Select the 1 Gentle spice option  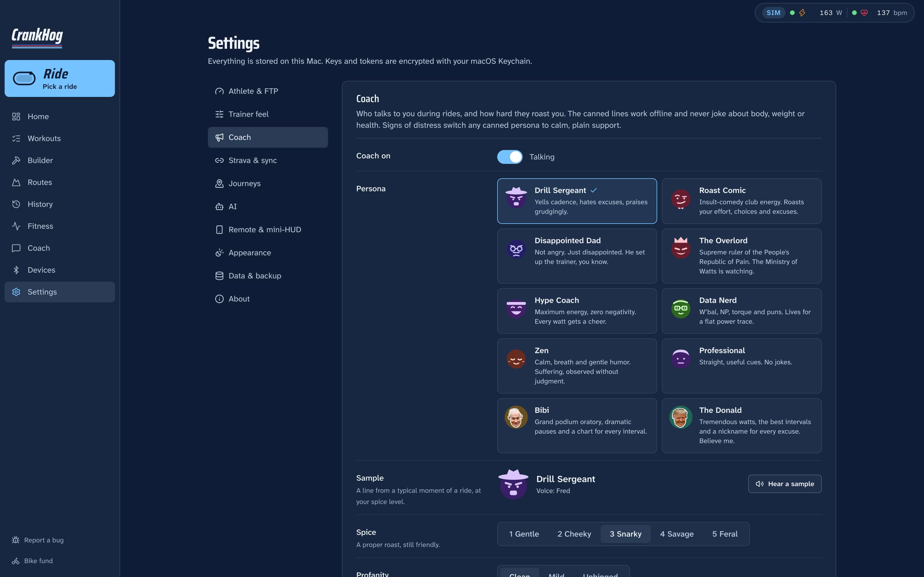point(524,534)
